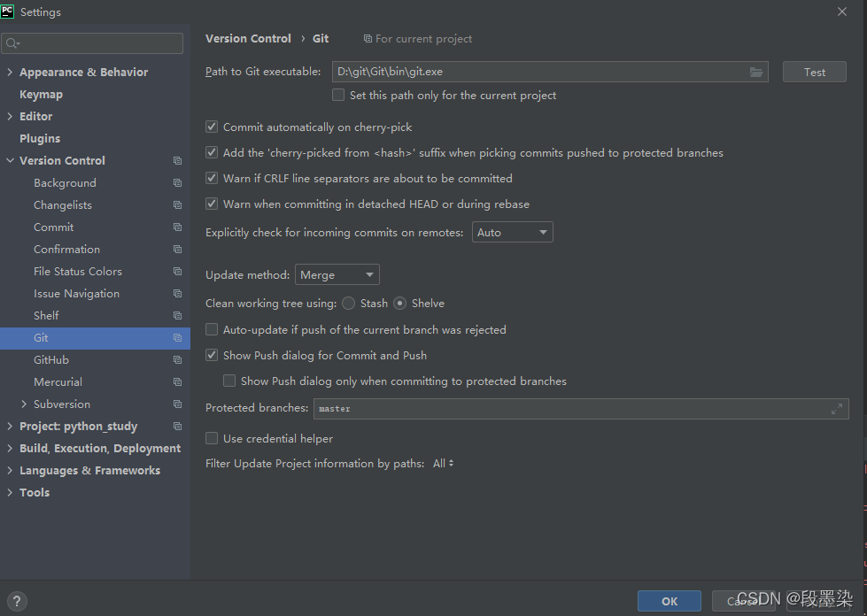The image size is (867, 616).
Task: Enable Auto-update if push was rejected
Action: coord(212,330)
